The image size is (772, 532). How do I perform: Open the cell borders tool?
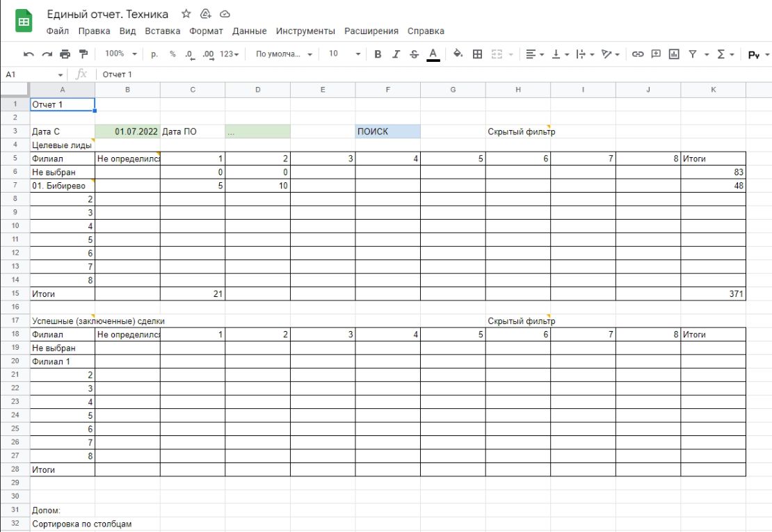(478, 54)
